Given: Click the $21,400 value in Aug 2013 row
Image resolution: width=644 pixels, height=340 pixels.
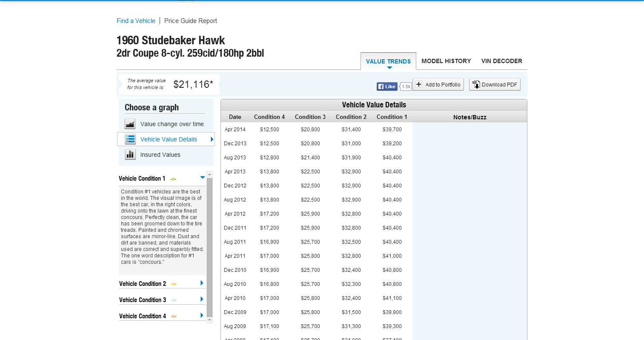Looking at the screenshot, I should 310,158.
